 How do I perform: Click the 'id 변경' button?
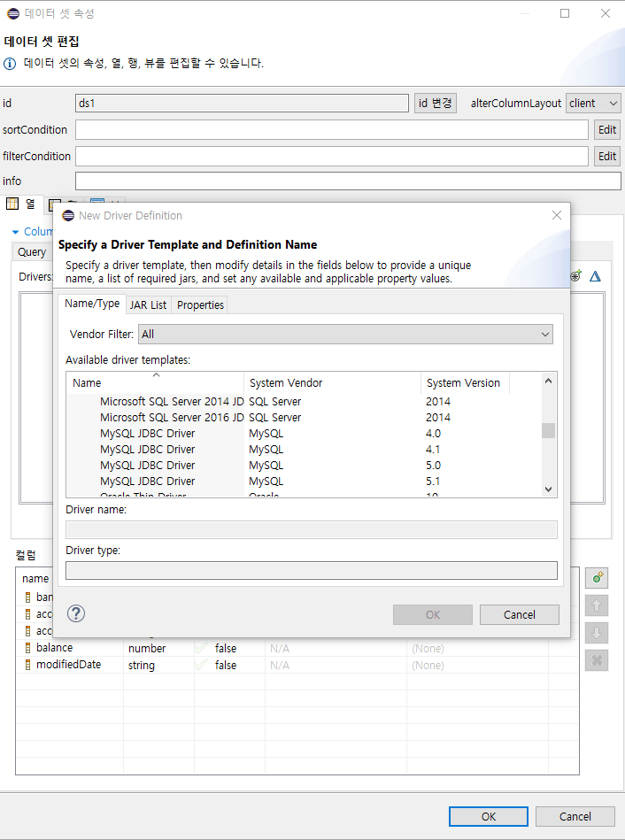435,103
